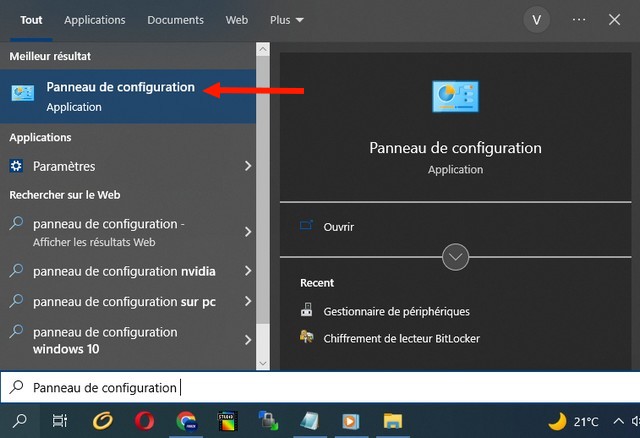Viewport: 640px width, 438px height.
Task: Click the user account avatar V
Action: click(x=539, y=20)
